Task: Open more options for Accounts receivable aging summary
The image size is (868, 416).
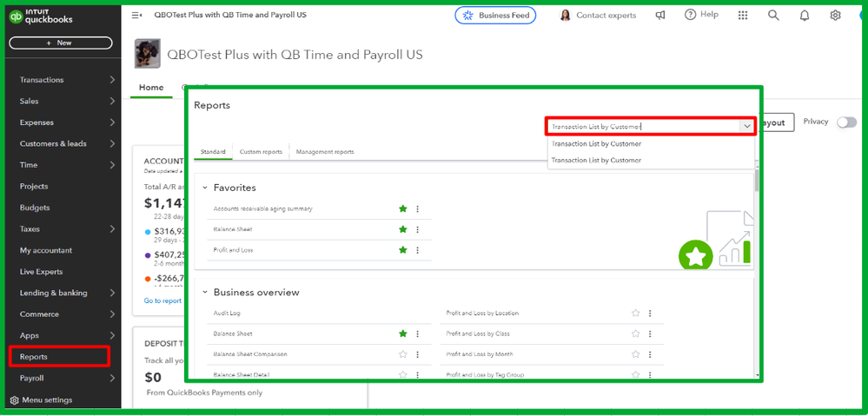Action: tap(417, 208)
